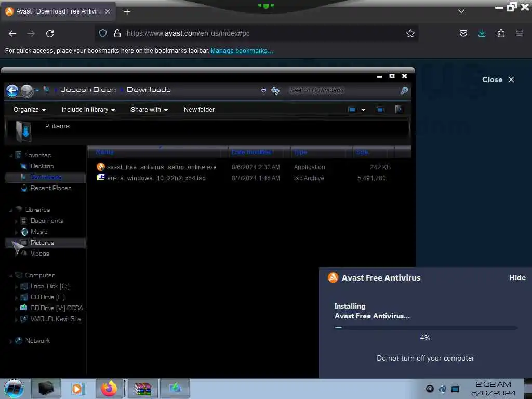This screenshot has width=532, height=399.
Task: Open a new Firefox tab
Action: pyautogui.click(x=127, y=12)
